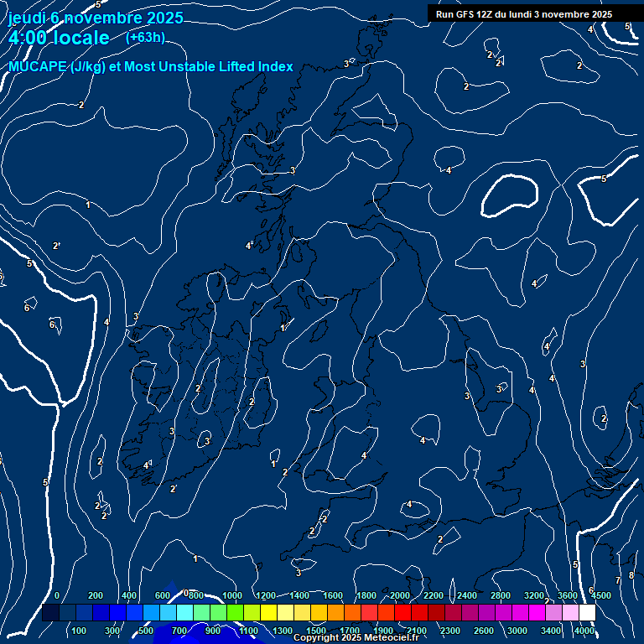Image resolution: width=644 pixels, height=644 pixels.
Task: Select the 'MUCAPE (J/kg) et Most Unstable Lifted Index' title
Action: click(x=151, y=66)
